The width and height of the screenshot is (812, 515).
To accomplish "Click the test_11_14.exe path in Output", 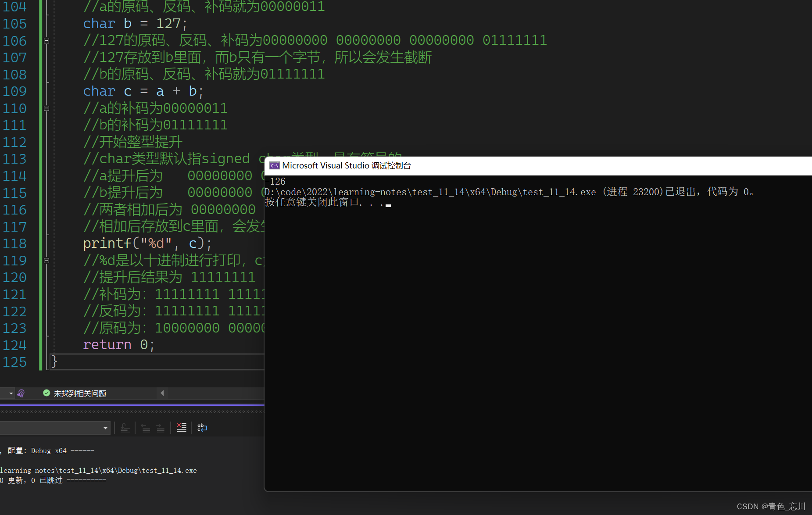I will [x=98, y=470].
